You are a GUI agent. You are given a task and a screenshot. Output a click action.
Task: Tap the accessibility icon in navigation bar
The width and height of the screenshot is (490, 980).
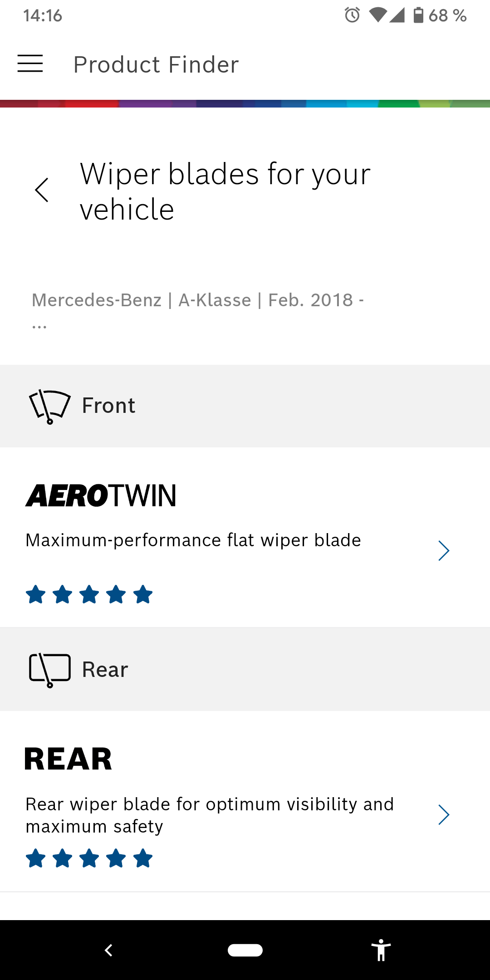(381, 950)
